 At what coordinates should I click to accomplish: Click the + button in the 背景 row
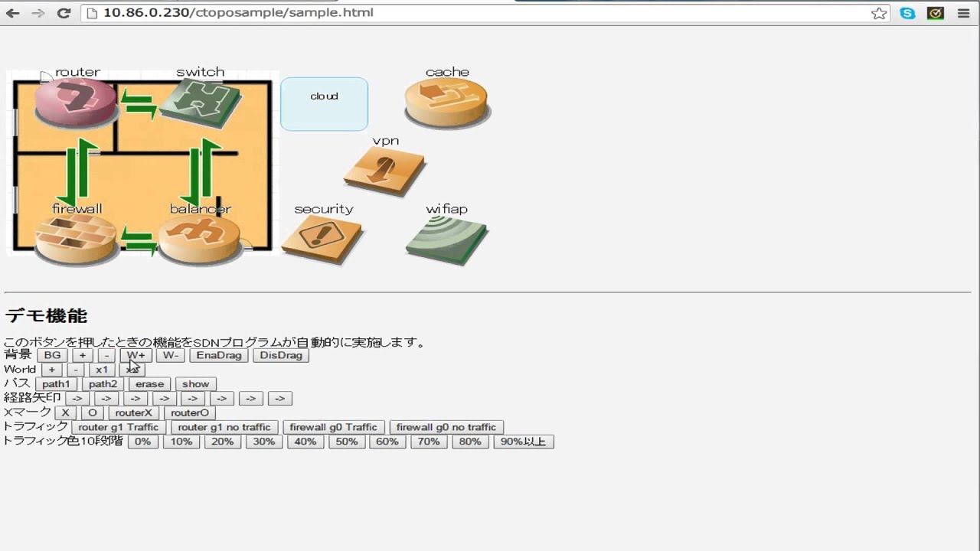pyautogui.click(x=82, y=355)
